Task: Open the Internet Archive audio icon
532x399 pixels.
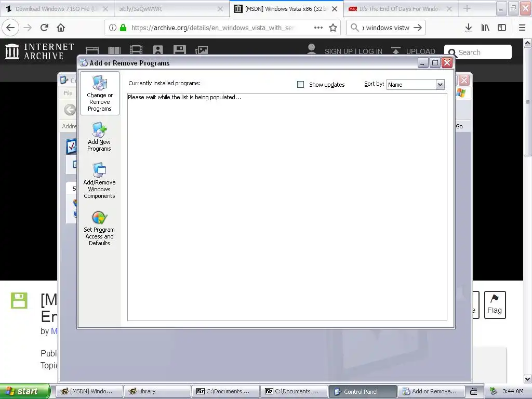Action: coord(158,50)
